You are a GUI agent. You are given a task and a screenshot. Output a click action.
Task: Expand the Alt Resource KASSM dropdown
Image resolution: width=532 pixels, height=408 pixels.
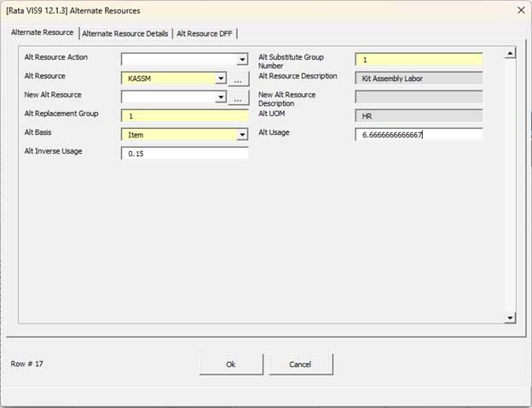tap(221, 79)
